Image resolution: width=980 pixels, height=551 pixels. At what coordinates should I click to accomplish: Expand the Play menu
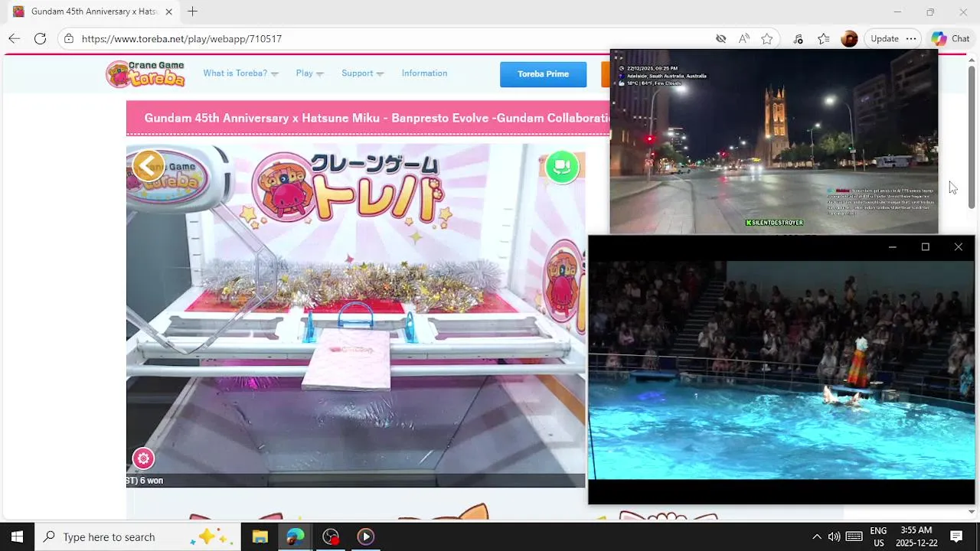click(309, 73)
